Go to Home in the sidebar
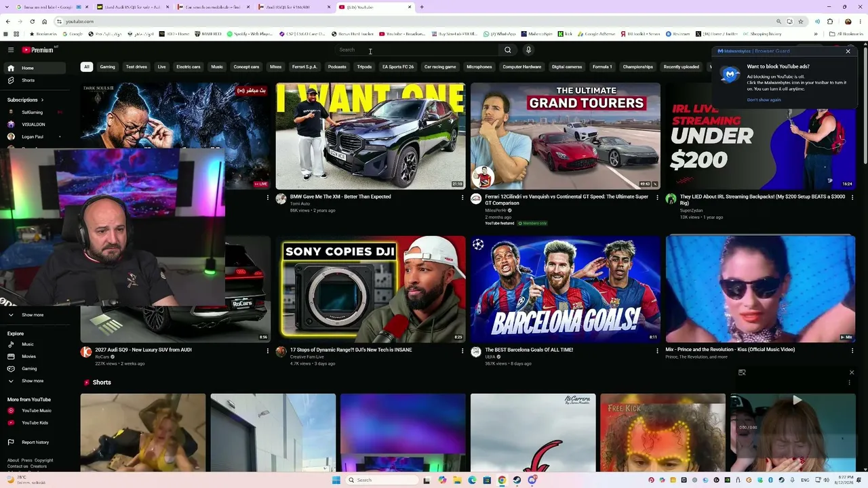Viewport: 868px width, 488px height. point(36,68)
